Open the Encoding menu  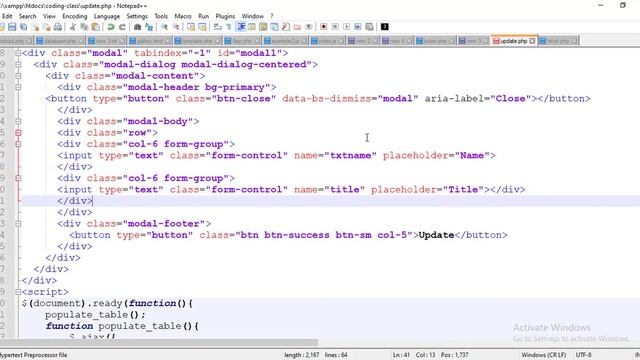pyautogui.click(x=74, y=16)
